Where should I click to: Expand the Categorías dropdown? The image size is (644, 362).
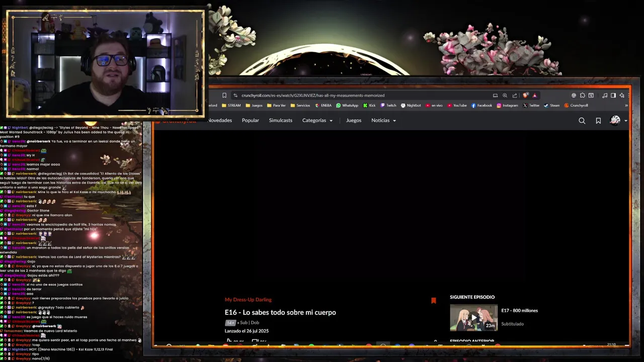click(x=317, y=121)
